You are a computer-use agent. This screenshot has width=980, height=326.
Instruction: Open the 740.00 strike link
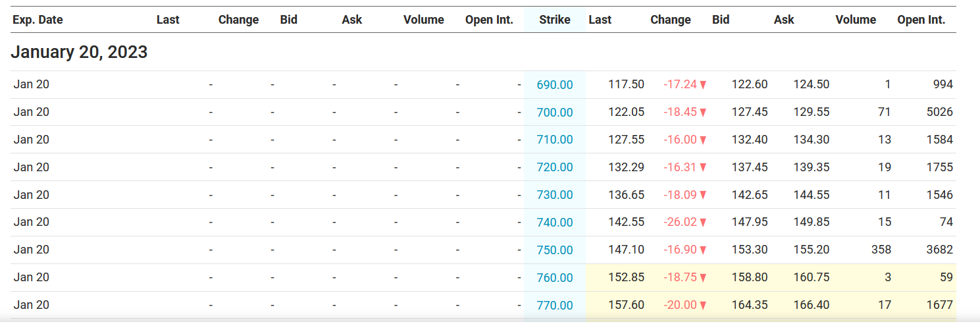pyautogui.click(x=555, y=223)
